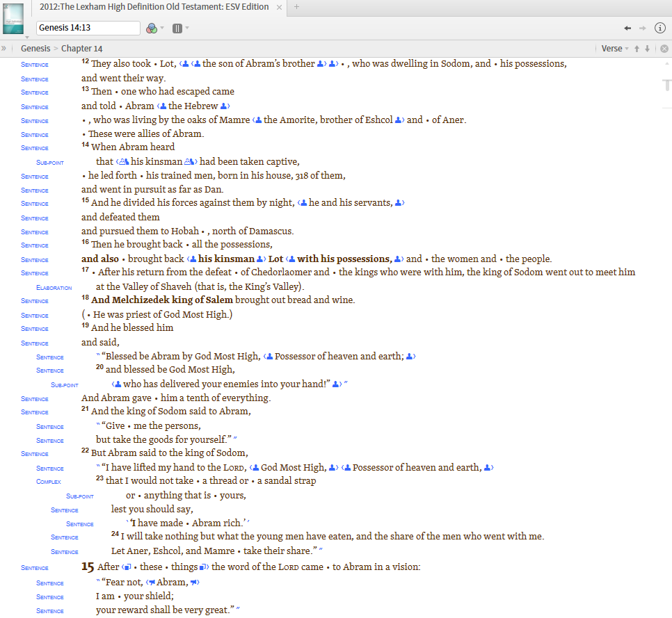This screenshot has width=672, height=618.
Task: Select the Lexham High Definition Old Testament tab
Action: (154, 7)
